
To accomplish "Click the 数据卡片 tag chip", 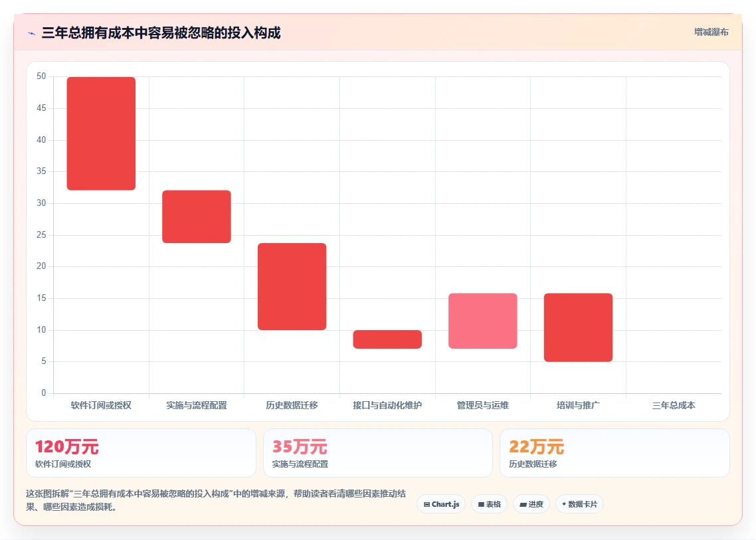I will tap(579, 504).
